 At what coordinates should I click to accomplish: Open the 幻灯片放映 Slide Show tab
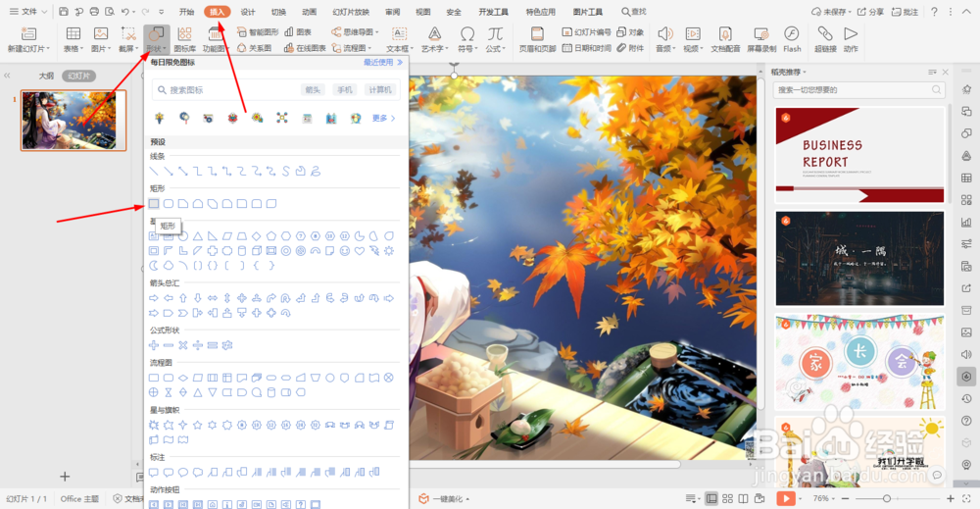pyautogui.click(x=351, y=12)
